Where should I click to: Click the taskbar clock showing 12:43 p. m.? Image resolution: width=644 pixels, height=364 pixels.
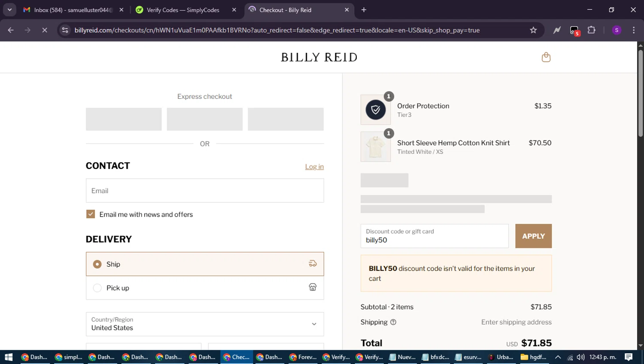tap(603, 357)
